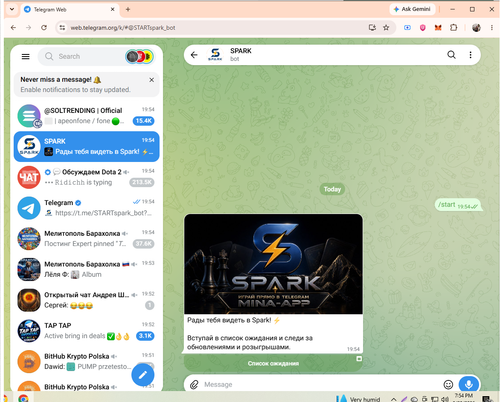
Task: Click the new message pencil button
Action: tap(143, 375)
